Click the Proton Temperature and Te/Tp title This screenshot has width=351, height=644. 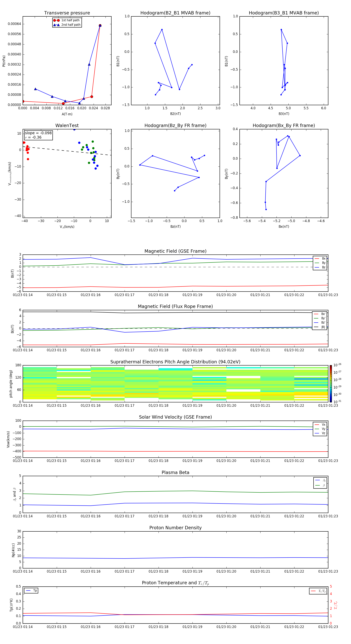click(x=175, y=583)
